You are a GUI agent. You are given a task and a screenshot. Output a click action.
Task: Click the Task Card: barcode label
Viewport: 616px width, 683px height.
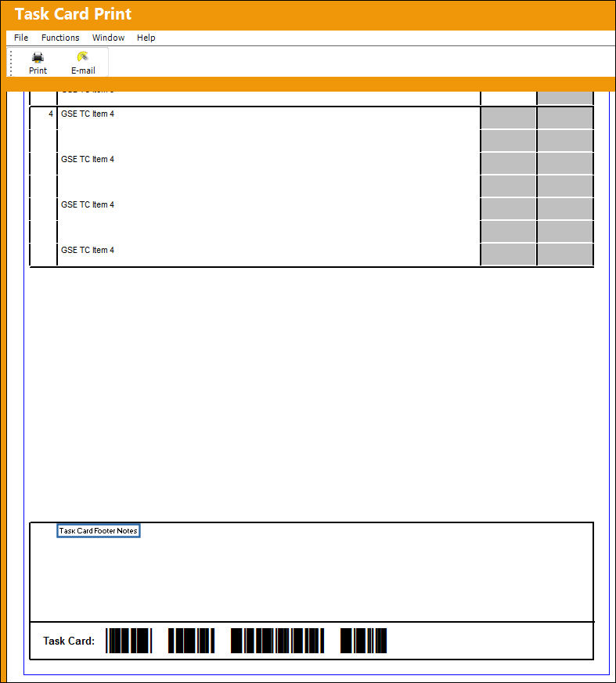click(x=69, y=641)
